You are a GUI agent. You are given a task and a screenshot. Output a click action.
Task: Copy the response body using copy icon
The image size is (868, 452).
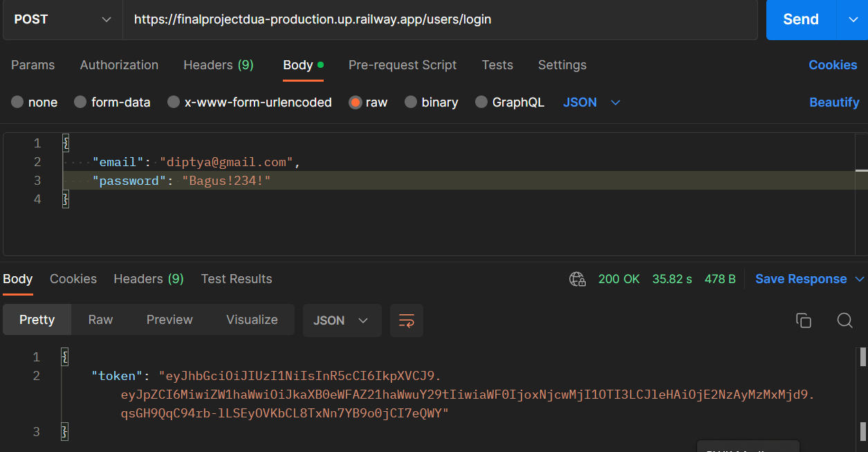pyautogui.click(x=803, y=320)
